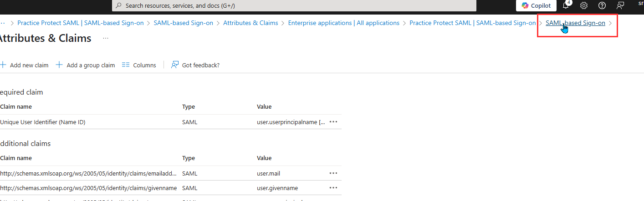Viewport: 644px width, 201px height.
Task: Open the help question mark icon
Action: [602, 6]
